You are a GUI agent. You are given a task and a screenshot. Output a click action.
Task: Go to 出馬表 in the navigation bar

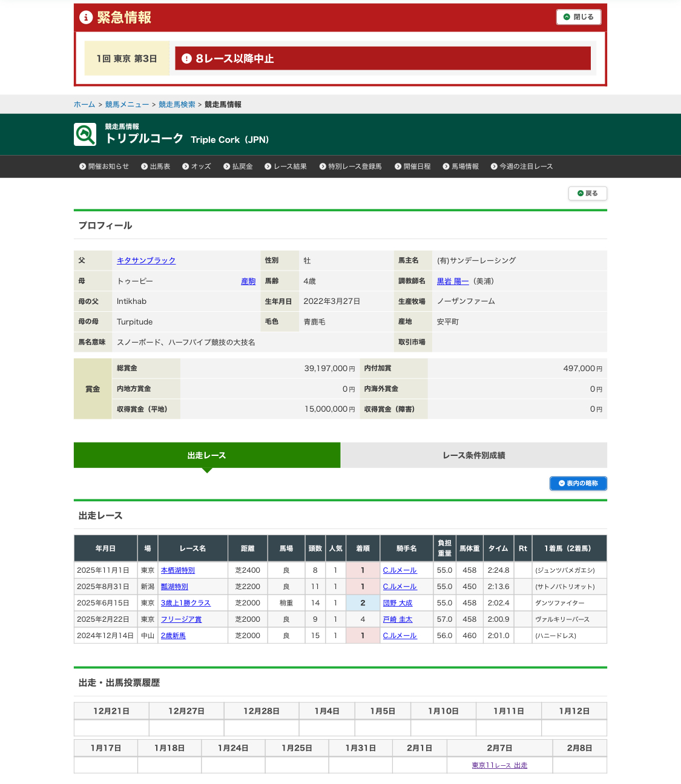(156, 166)
